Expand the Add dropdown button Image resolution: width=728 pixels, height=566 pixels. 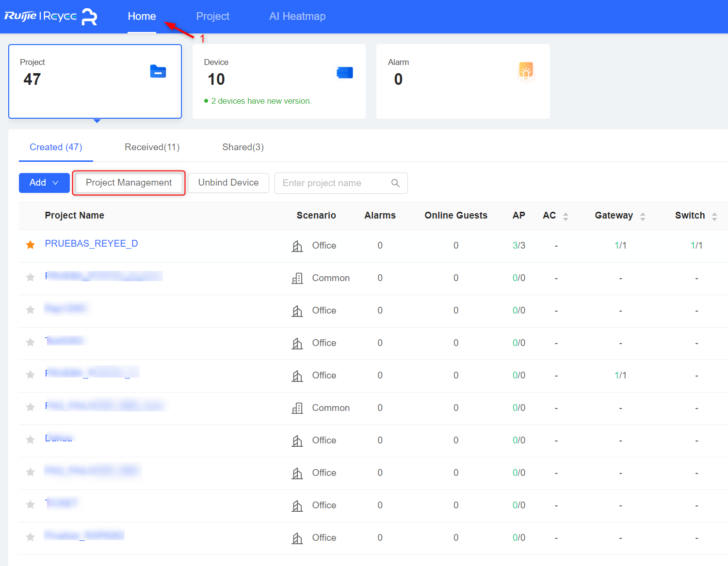point(44,183)
